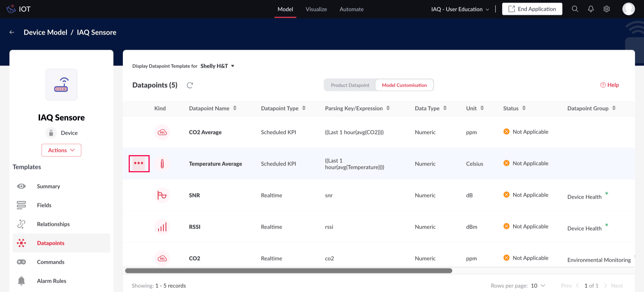Click the user profile avatar
Viewport: 644px width, 292px height.
(x=628, y=9)
